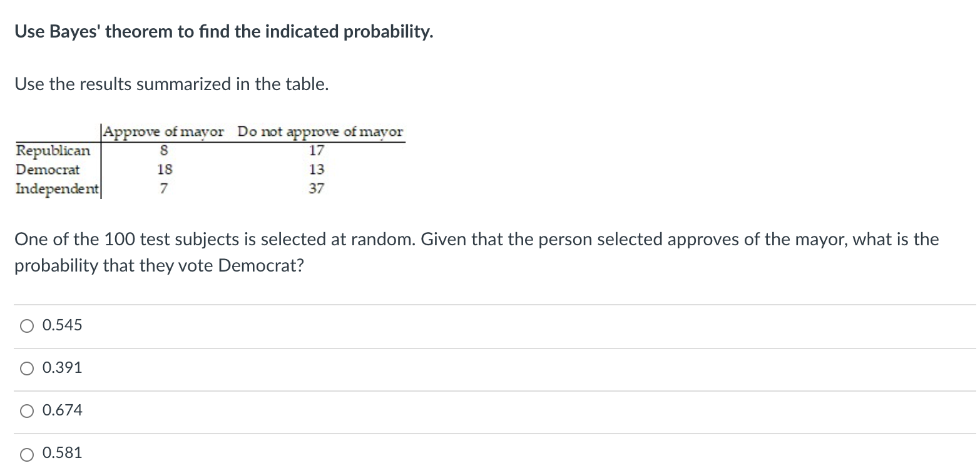Click the 'Approve of mayor' column header
This screenshot has width=980, height=473.
pos(164,132)
